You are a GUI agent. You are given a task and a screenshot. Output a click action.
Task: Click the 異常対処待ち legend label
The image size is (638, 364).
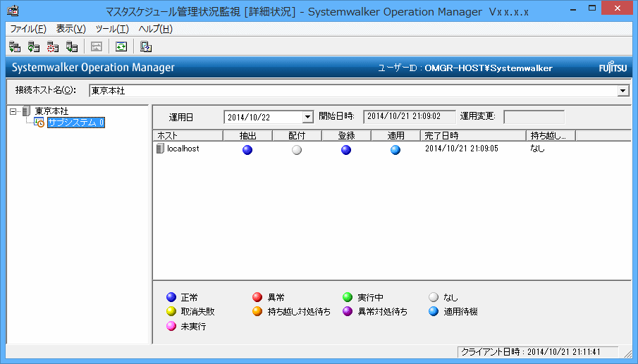coord(383,312)
